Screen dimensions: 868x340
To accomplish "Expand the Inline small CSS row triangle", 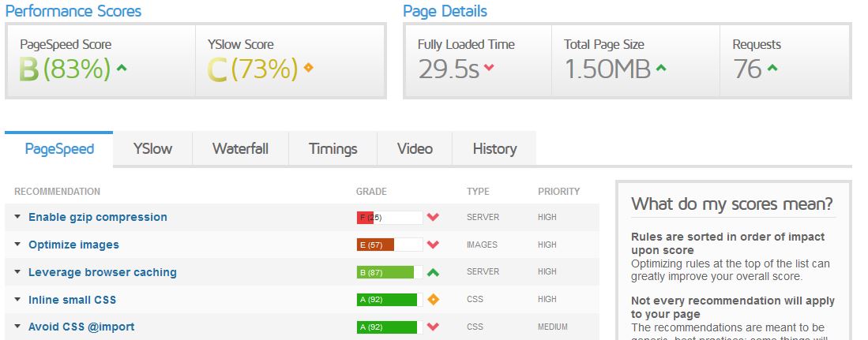I will 17,300.
